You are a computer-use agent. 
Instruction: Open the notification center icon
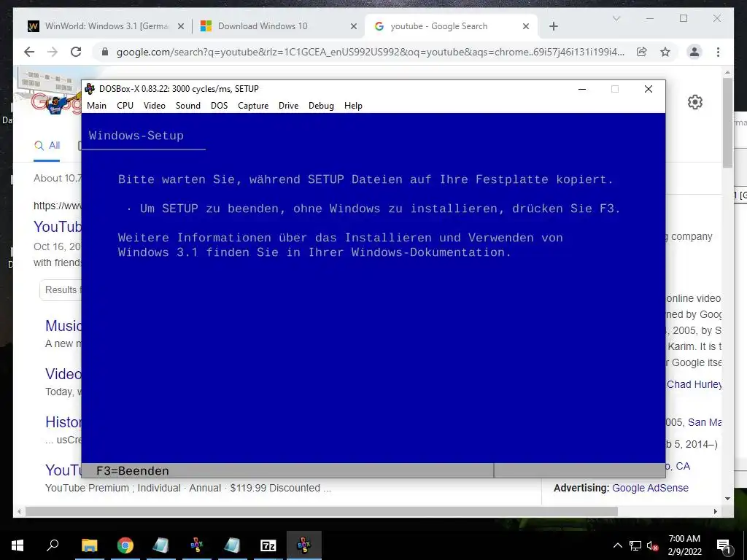(x=723, y=545)
